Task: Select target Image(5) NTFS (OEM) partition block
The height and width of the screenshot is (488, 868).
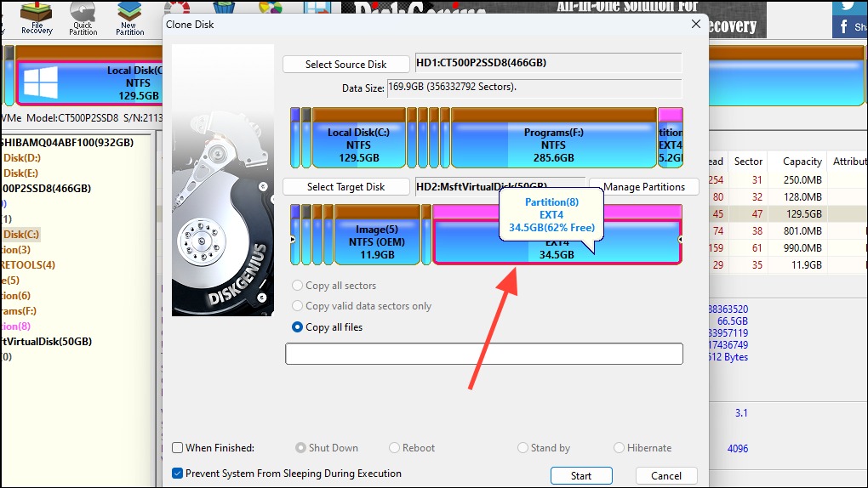Action: pyautogui.click(x=377, y=235)
